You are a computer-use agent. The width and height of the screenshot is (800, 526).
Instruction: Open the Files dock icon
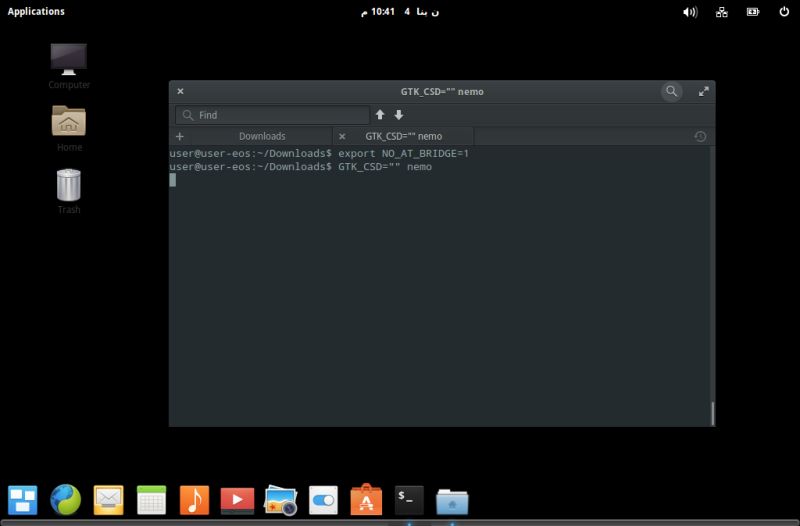point(452,501)
